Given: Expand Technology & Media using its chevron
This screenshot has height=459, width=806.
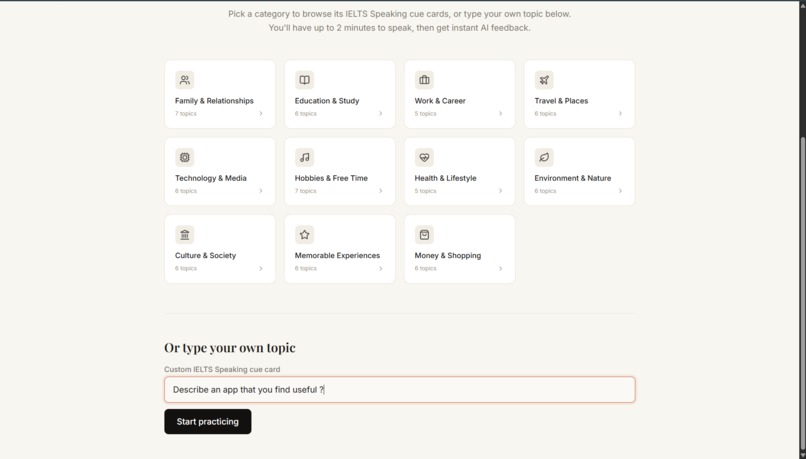Looking at the screenshot, I should click(x=261, y=191).
